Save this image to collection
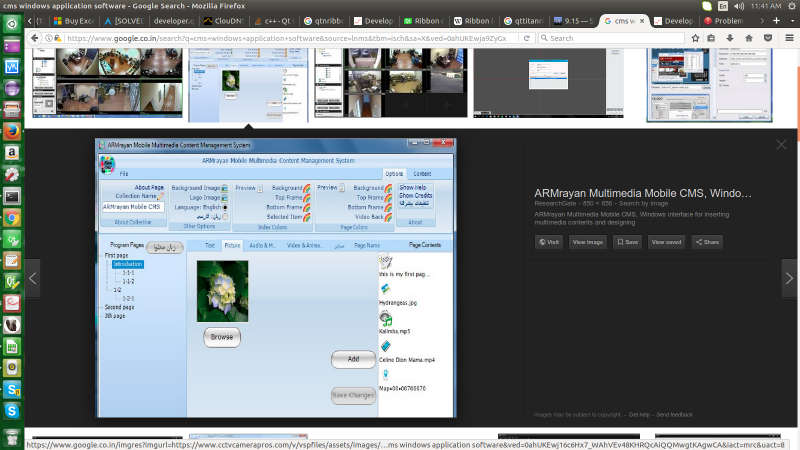800x450 pixels. pos(627,242)
